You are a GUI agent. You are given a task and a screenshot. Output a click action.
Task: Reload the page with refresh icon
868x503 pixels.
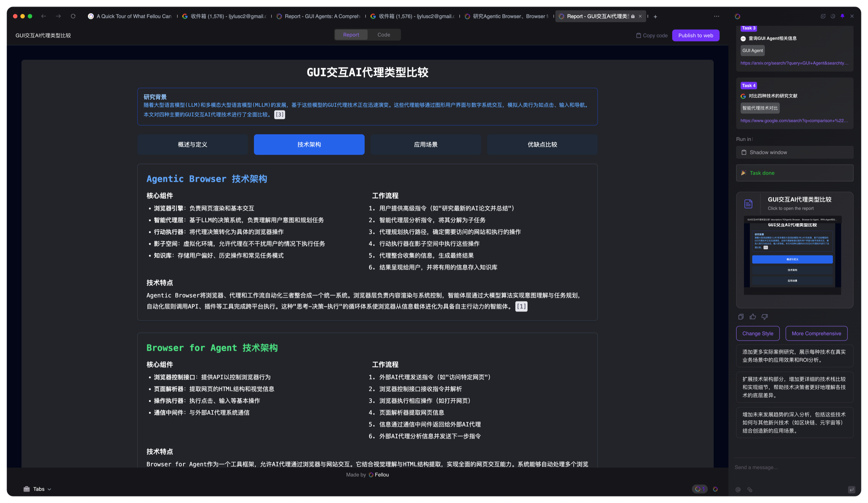point(73,16)
